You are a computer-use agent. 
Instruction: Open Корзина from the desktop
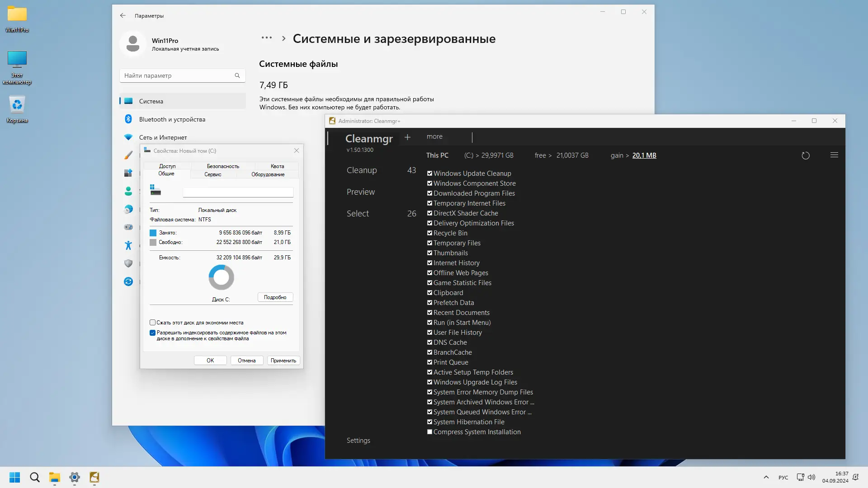click(x=17, y=105)
